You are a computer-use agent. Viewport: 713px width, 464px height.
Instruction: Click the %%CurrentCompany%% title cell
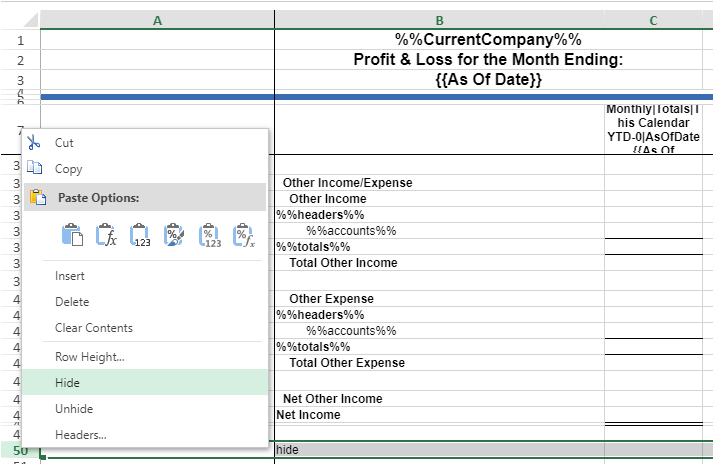[x=488, y=40]
